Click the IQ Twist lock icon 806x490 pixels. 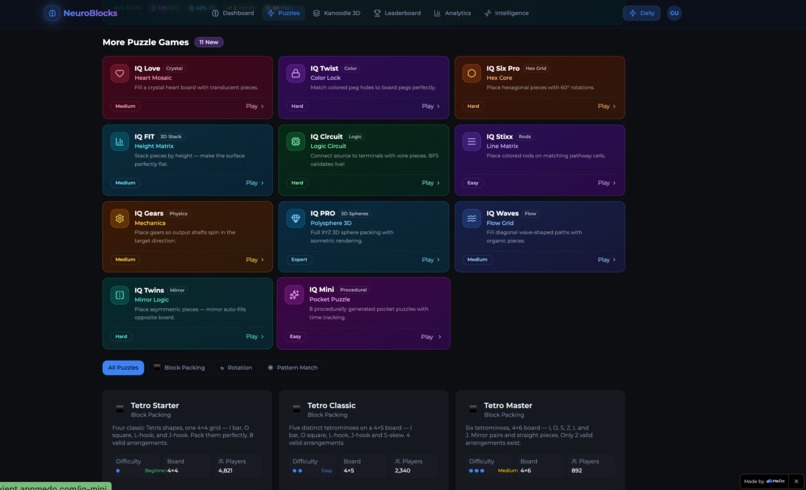tap(296, 74)
